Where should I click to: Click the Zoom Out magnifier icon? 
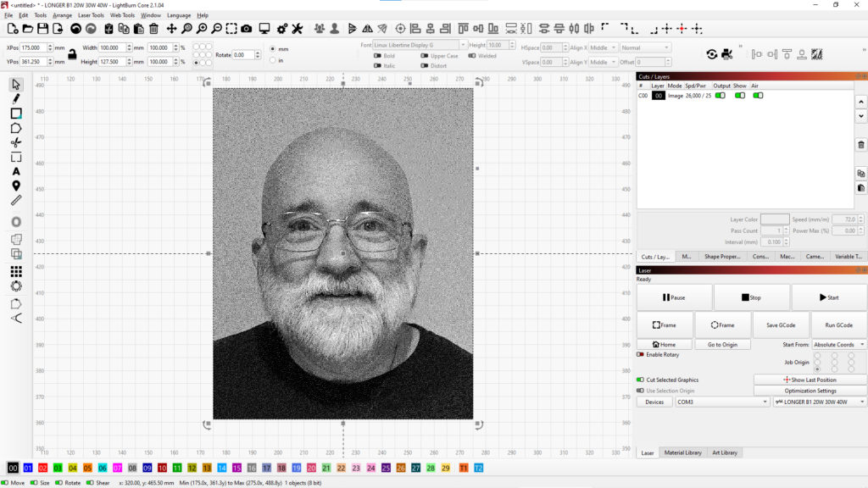pos(217,29)
